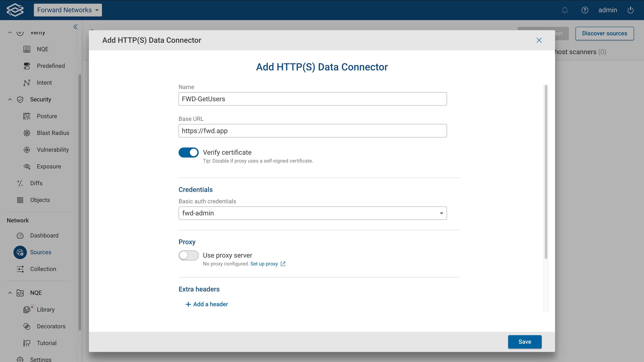The image size is (644, 362).
Task: Click the FWD-GetUsers name field
Action: tap(312, 99)
